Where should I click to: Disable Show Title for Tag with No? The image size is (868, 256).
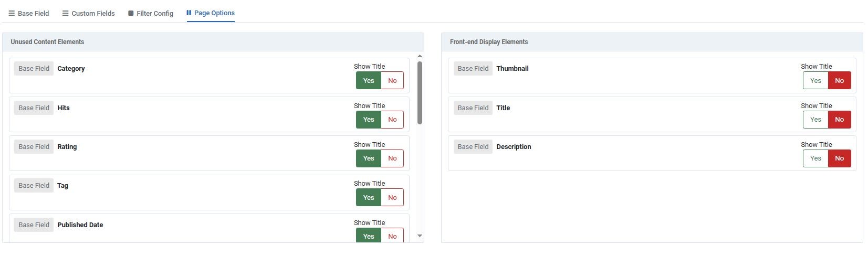(x=392, y=198)
